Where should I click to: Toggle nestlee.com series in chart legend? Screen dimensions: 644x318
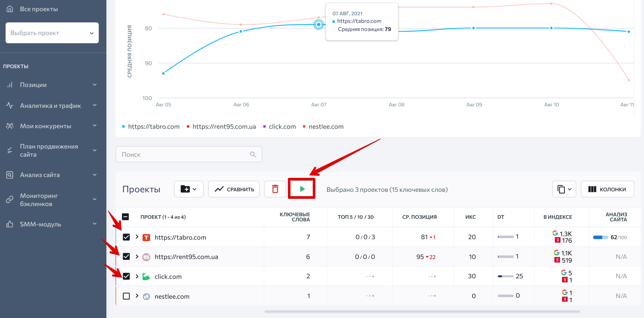[323, 126]
